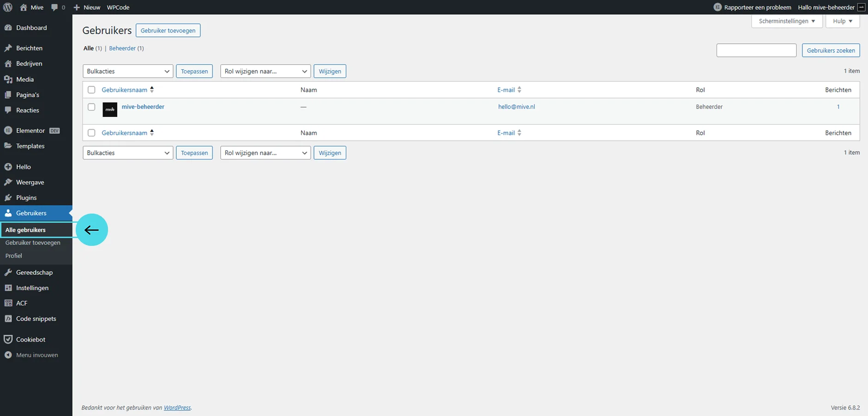Click the Plugins icon in sidebar
Viewport: 868px width, 416px height.
(8, 198)
